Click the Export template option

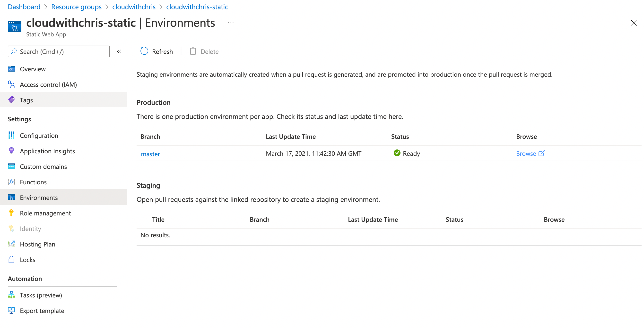coord(42,311)
